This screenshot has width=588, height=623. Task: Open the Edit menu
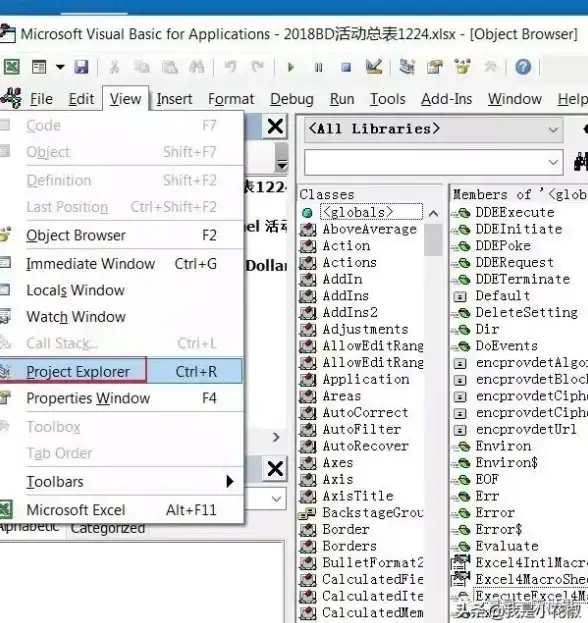(x=81, y=99)
